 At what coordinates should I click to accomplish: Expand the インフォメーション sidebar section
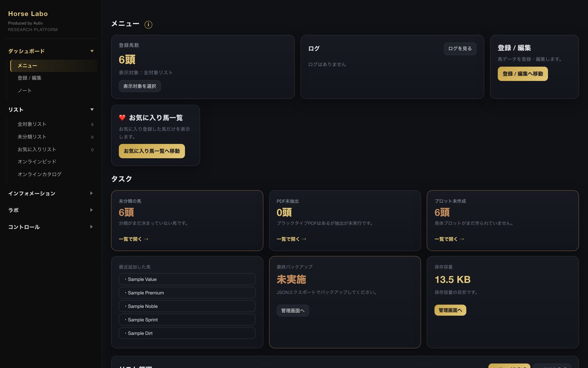point(51,193)
